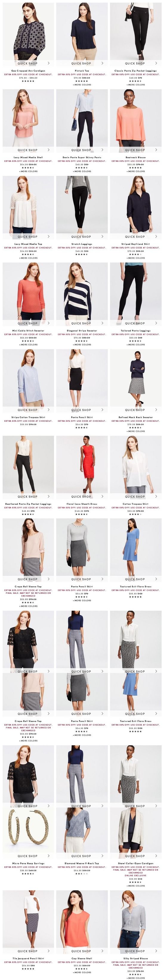Expand More Colors under Classic Ponte Zip Pocket Leggings
The width and height of the screenshot is (164, 980).
(135, 85)
